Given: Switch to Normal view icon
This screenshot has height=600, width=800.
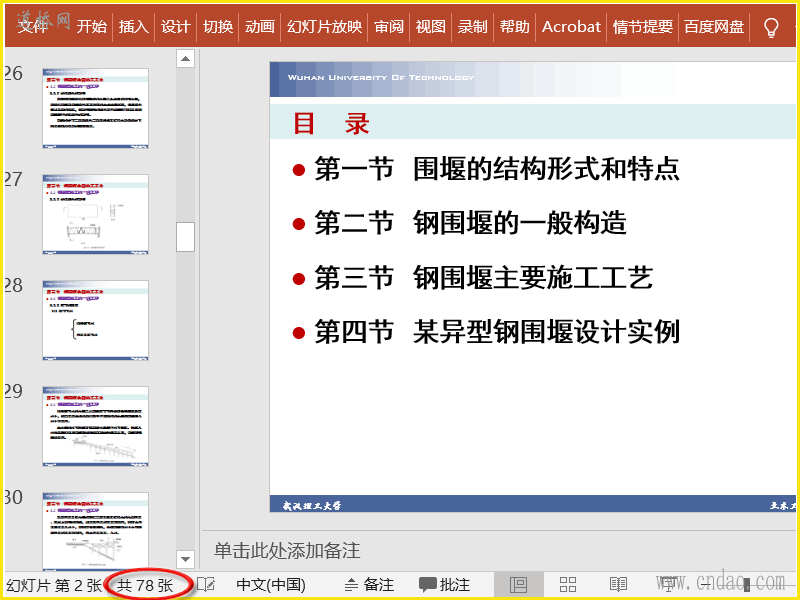Looking at the screenshot, I should tap(518, 585).
